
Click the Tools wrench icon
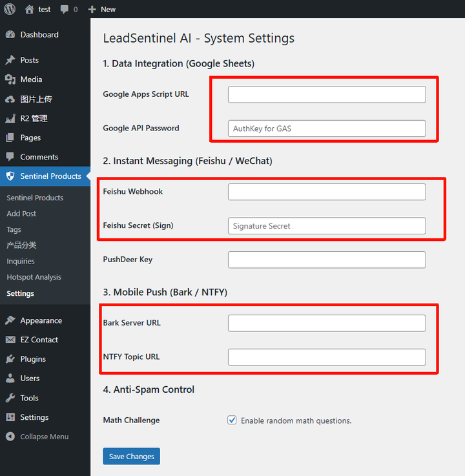tap(10, 398)
